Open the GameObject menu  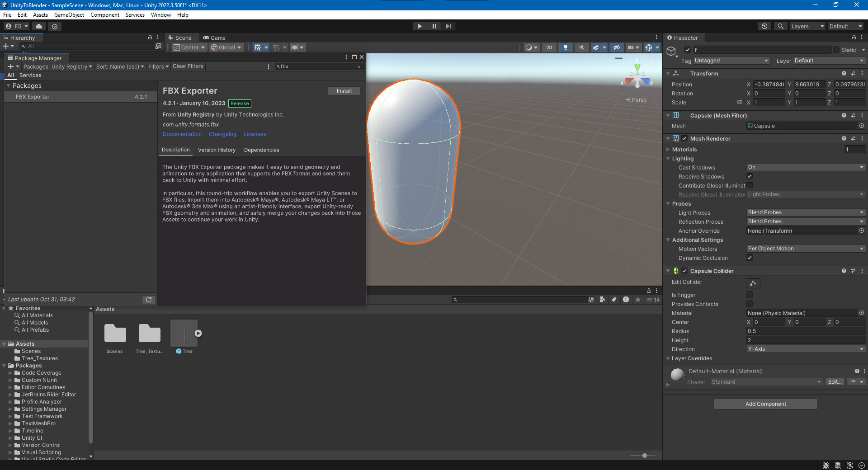click(69, 15)
